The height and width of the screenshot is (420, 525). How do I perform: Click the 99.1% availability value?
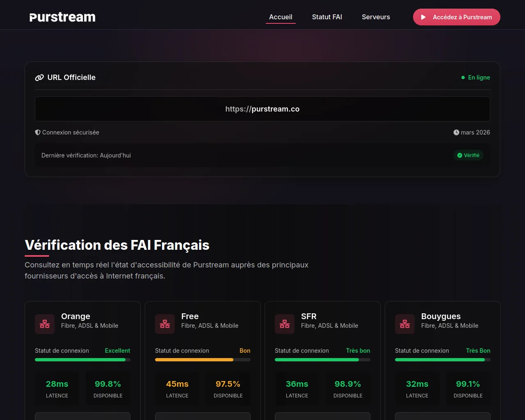468,384
